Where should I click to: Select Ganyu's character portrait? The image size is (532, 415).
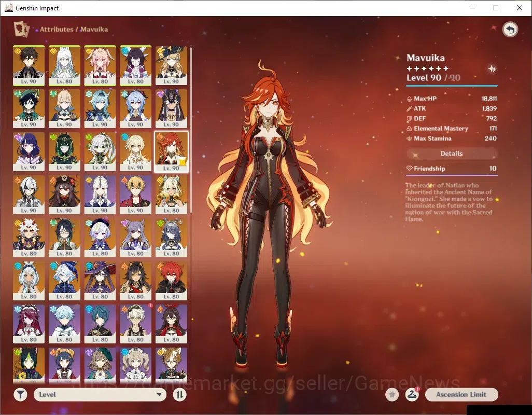pos(136,108)
